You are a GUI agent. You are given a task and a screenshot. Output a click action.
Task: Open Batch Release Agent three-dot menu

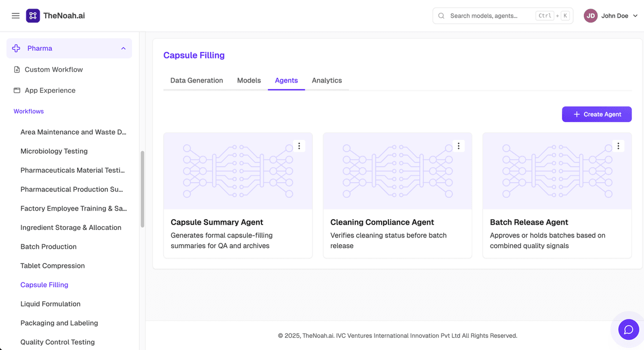click(x=618, y=146)
